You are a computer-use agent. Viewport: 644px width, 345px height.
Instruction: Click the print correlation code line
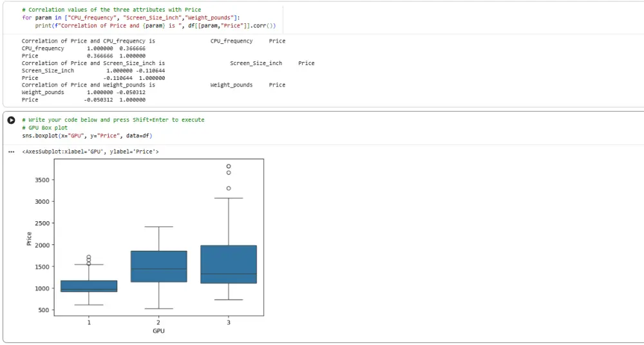155,26
